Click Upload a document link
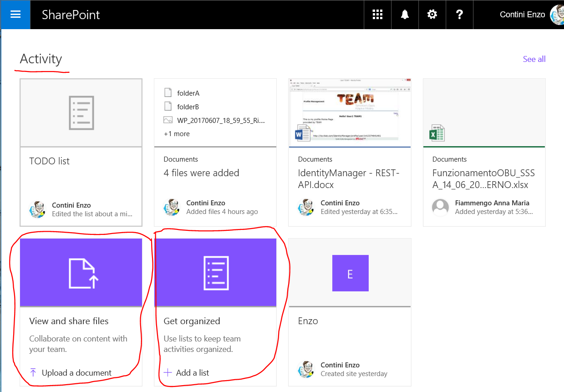This screenshot has width=564, height=392. (x=76, y=373)
